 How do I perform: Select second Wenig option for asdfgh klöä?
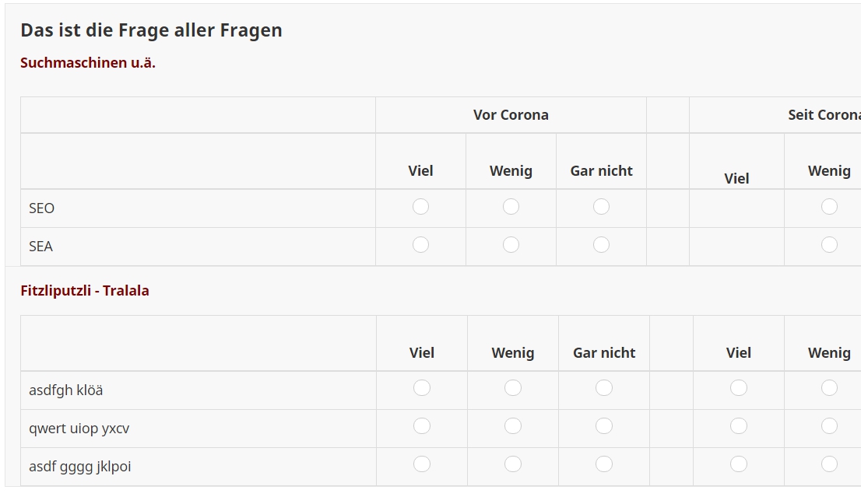pos(829,388)
